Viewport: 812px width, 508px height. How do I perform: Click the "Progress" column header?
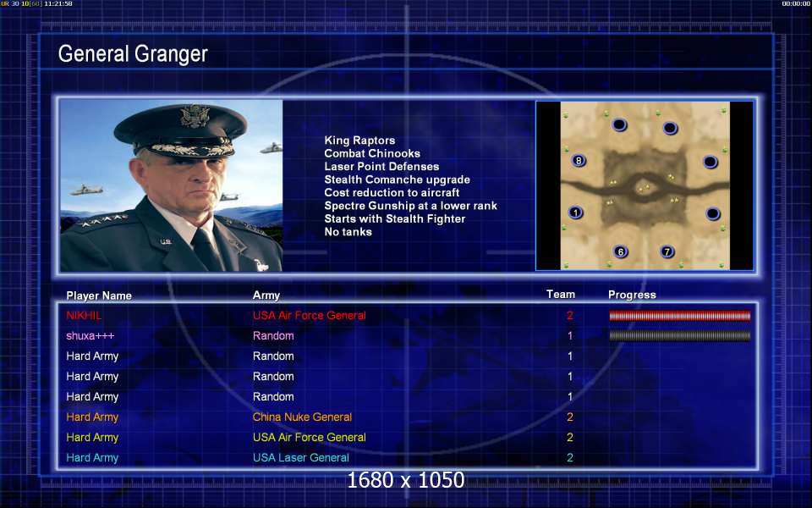(x=632, y=295)
